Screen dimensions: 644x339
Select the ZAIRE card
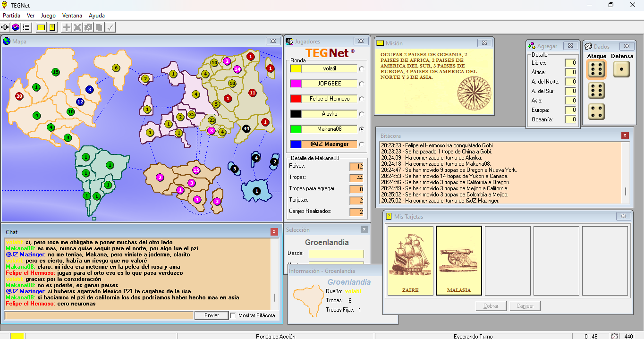(410, 261)
